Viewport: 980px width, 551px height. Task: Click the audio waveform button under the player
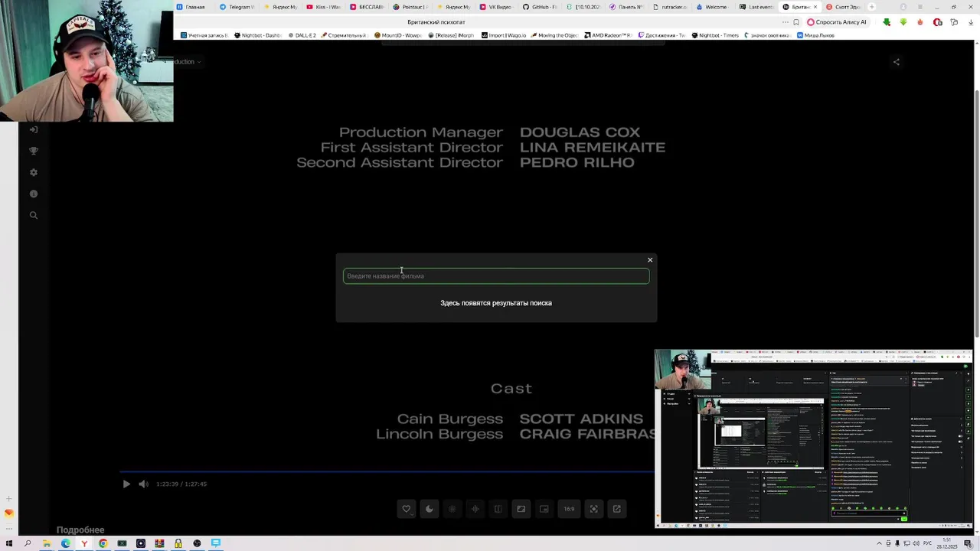(x=475, y=509)
